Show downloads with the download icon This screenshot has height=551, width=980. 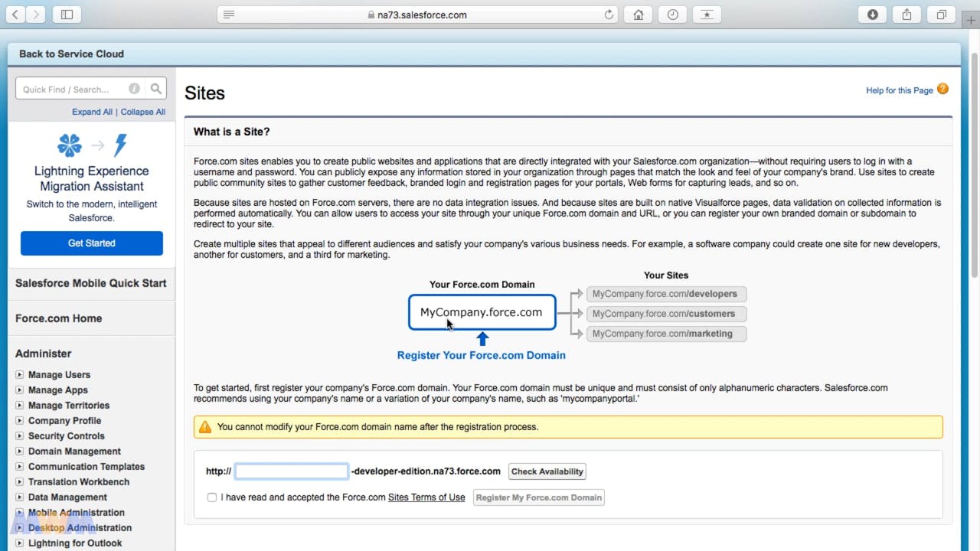872,15
